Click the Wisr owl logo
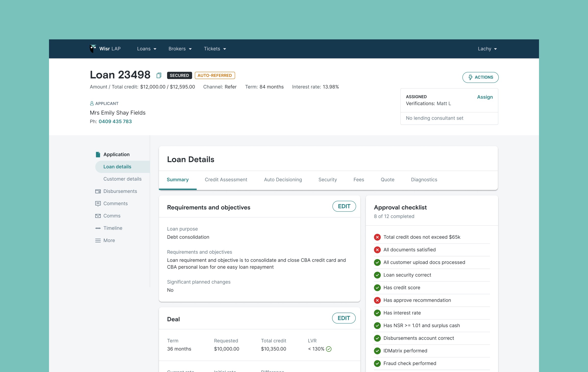Image resolution: width=588 pixels, height=372 pixels. tap(93, 49)
